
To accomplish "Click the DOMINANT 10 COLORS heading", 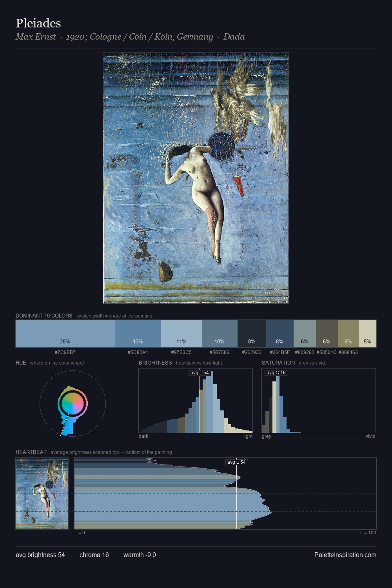I will [44, 316].
